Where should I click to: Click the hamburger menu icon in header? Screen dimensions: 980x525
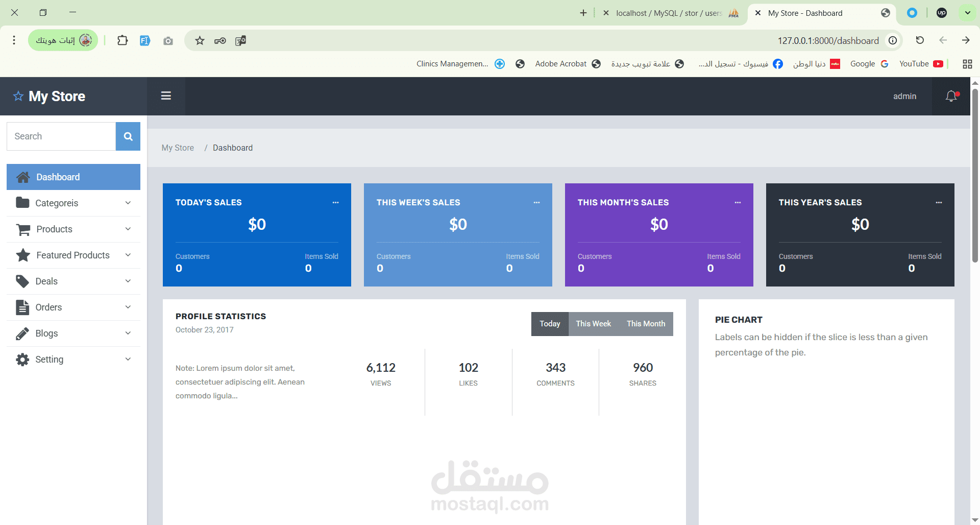[166, 96]
